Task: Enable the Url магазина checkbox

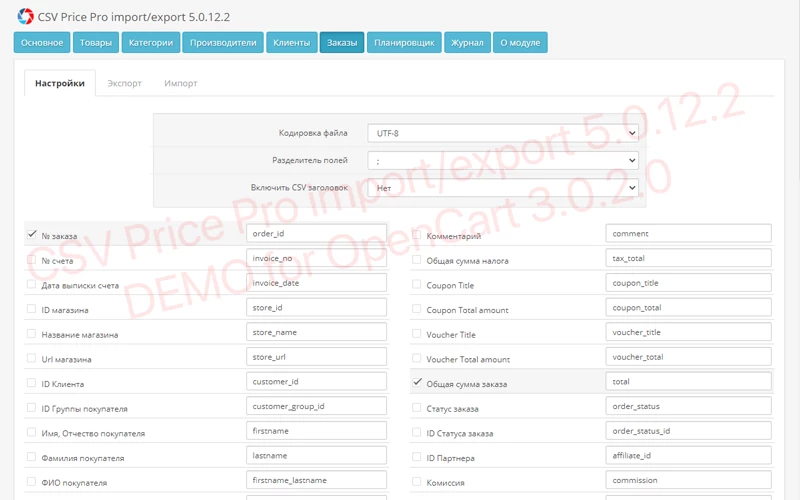Action: 32,358
